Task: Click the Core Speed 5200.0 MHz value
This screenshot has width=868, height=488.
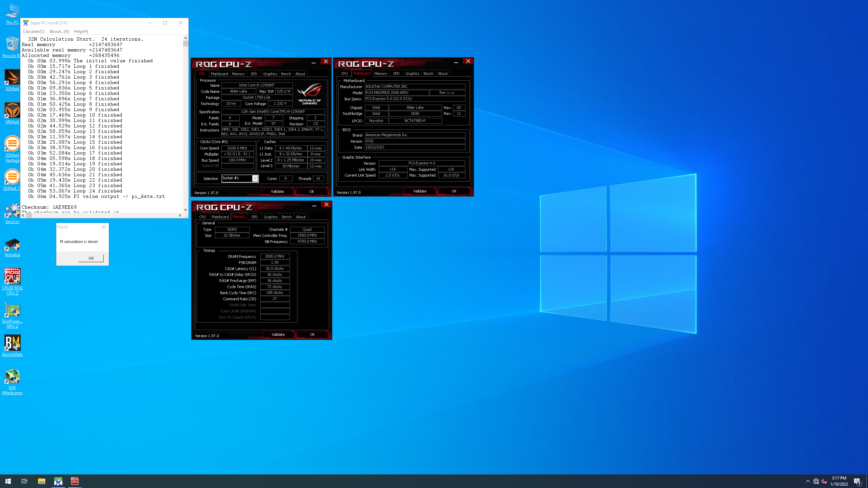Action: tap(237, 148)
